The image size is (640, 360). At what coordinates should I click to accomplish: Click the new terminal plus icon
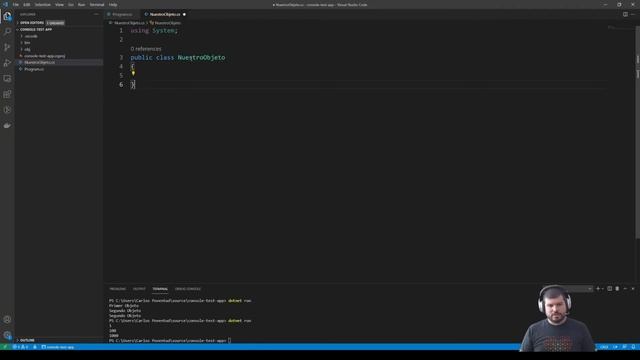598,289
